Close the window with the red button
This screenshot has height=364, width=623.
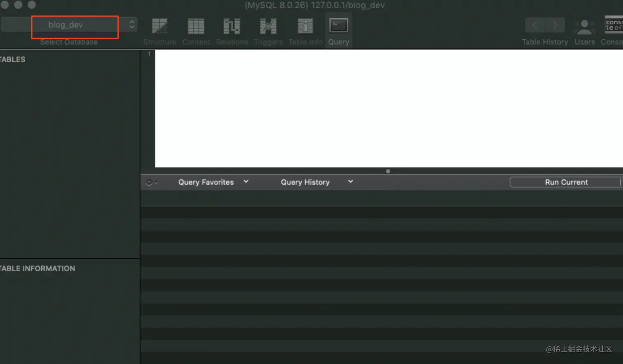point(5,5)
